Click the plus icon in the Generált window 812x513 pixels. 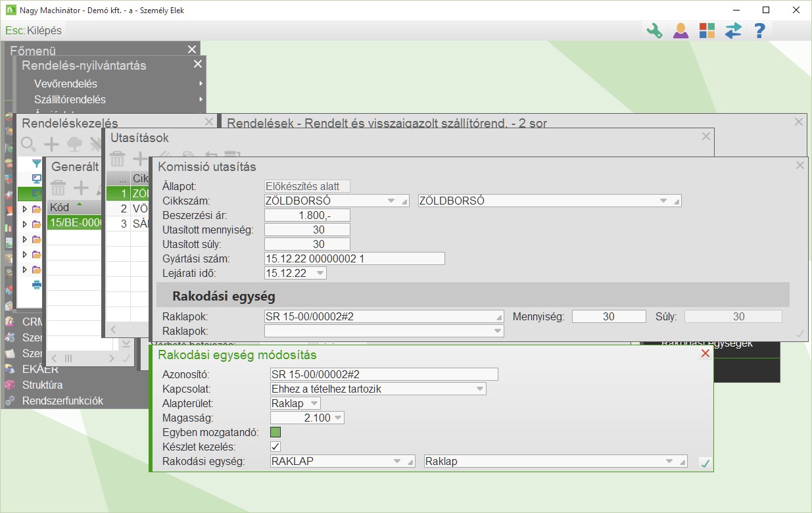click(81, 188)
